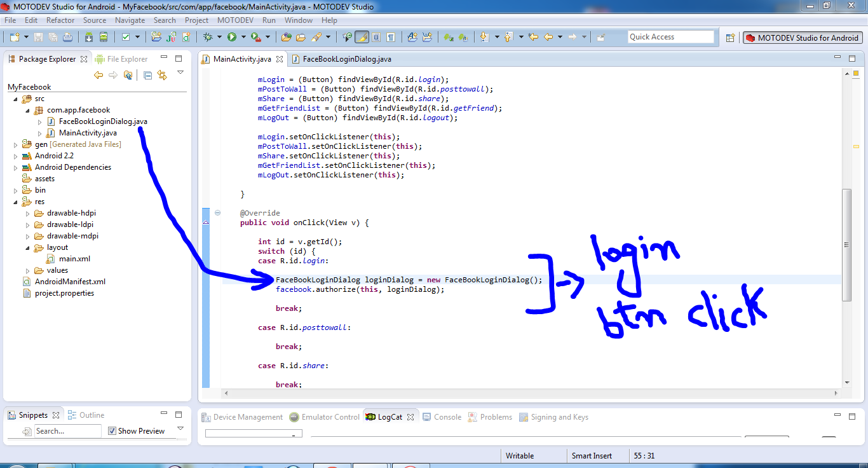Open the Navigate menu
The image size is (868, 468).
(130, 20)
